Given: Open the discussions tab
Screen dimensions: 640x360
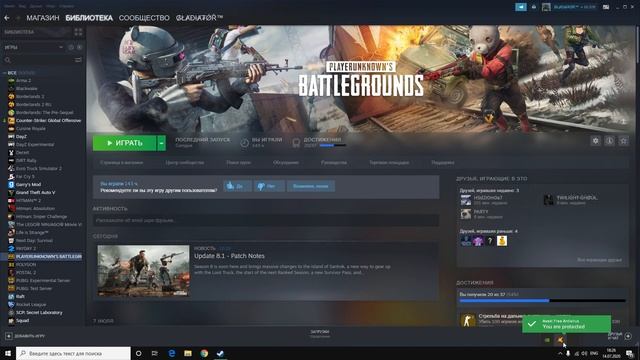Looking at the screenshot, I should tap(286, 162).
